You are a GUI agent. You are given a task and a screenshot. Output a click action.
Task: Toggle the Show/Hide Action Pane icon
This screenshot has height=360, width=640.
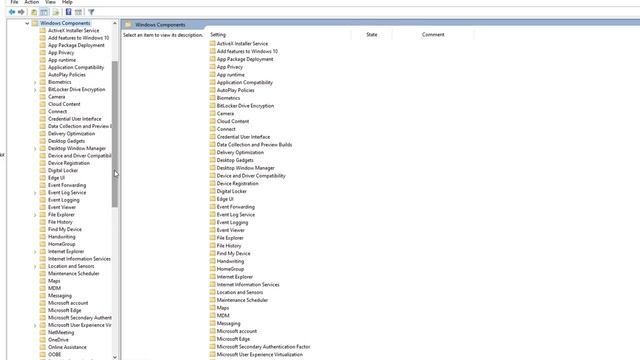78,12
